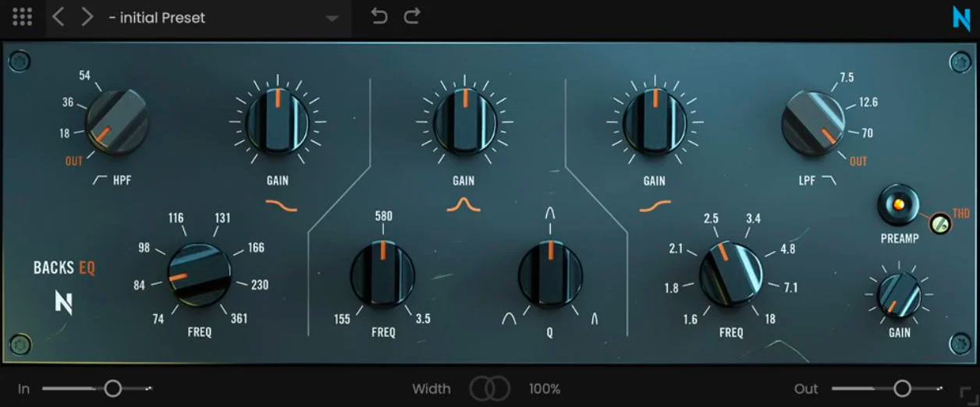Go to previous preset arrow
The image size is (980, 407).
pos(58,17)
